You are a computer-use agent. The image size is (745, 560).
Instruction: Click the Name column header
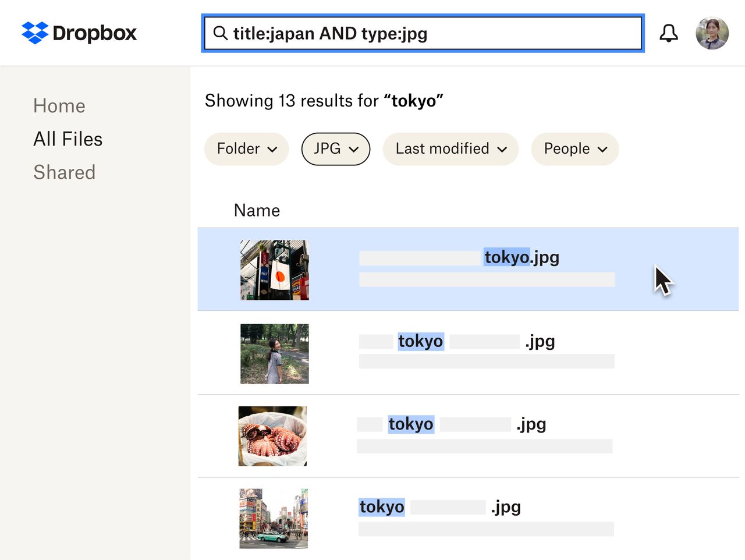[257, 210]
